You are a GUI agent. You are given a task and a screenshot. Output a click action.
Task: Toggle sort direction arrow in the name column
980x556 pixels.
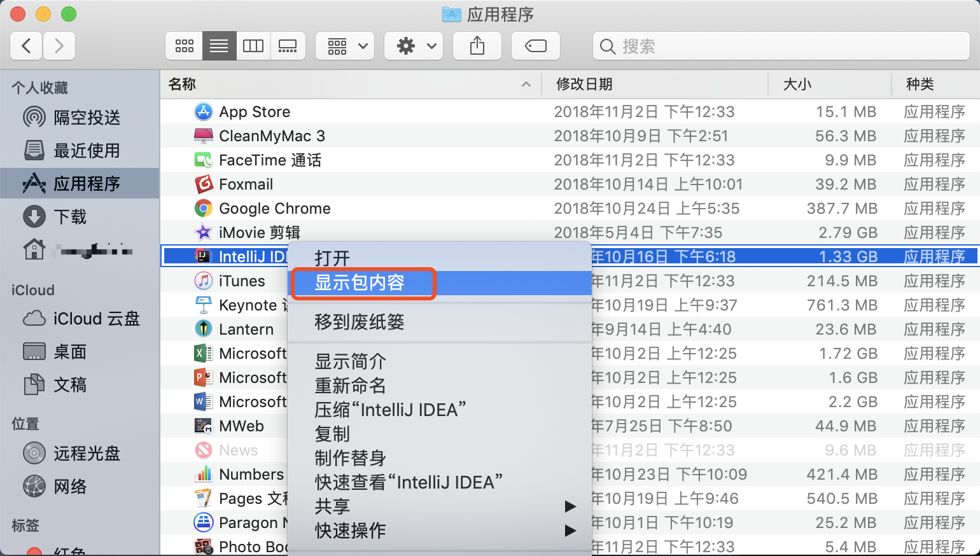coord(526,84)
